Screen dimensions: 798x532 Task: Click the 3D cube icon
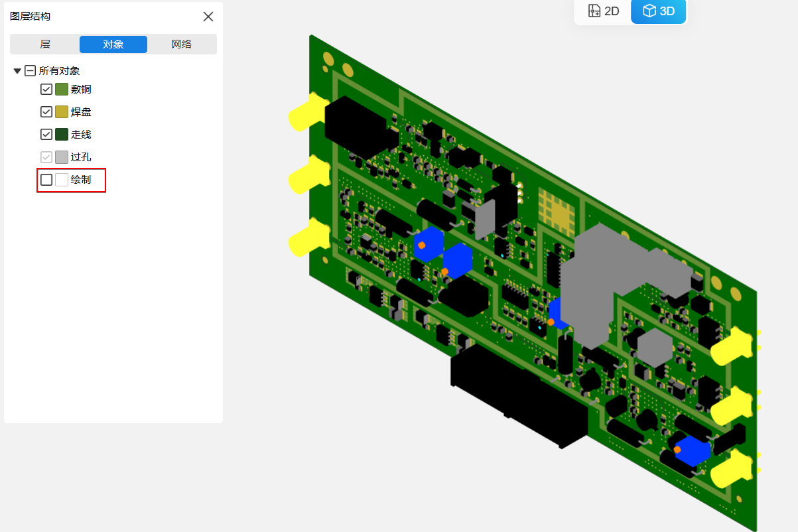[x=649, y=11]
